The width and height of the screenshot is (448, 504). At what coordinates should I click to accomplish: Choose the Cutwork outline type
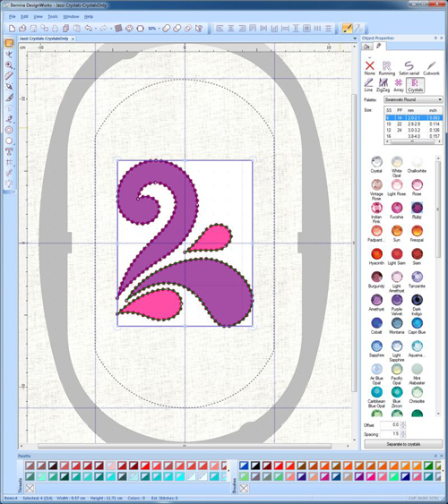431,68
